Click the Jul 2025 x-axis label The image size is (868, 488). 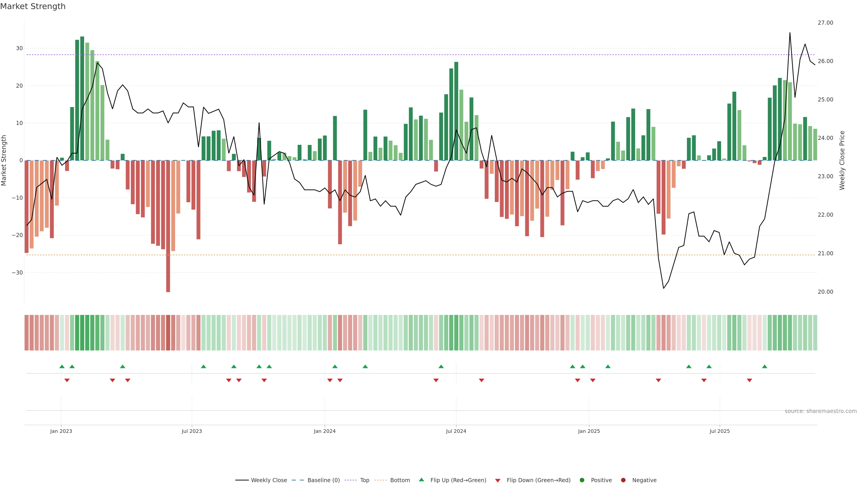tap(719, 431)
